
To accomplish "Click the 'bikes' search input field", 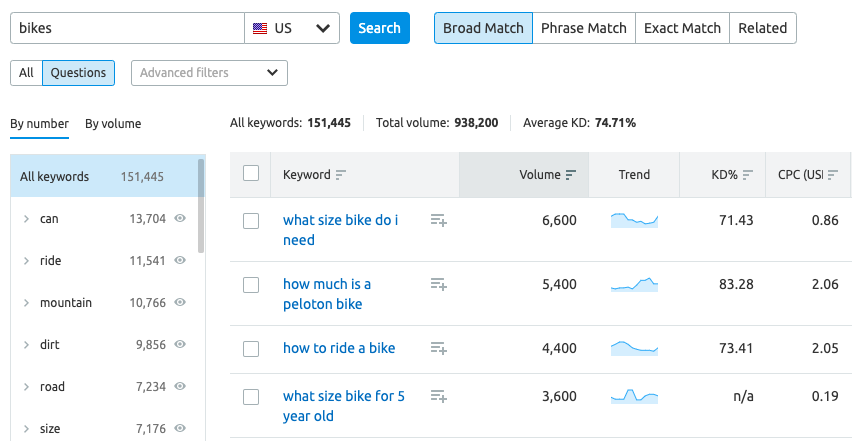I will [127, 28].
